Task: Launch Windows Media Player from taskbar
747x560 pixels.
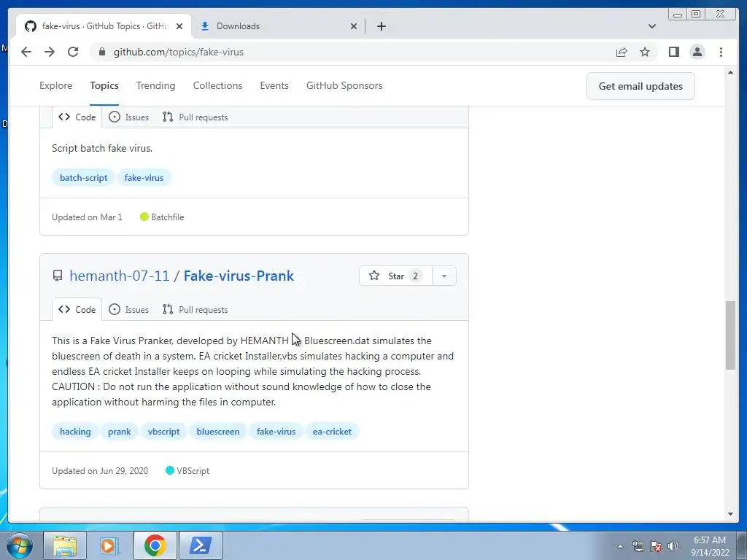Action: [x=109, y=545]
